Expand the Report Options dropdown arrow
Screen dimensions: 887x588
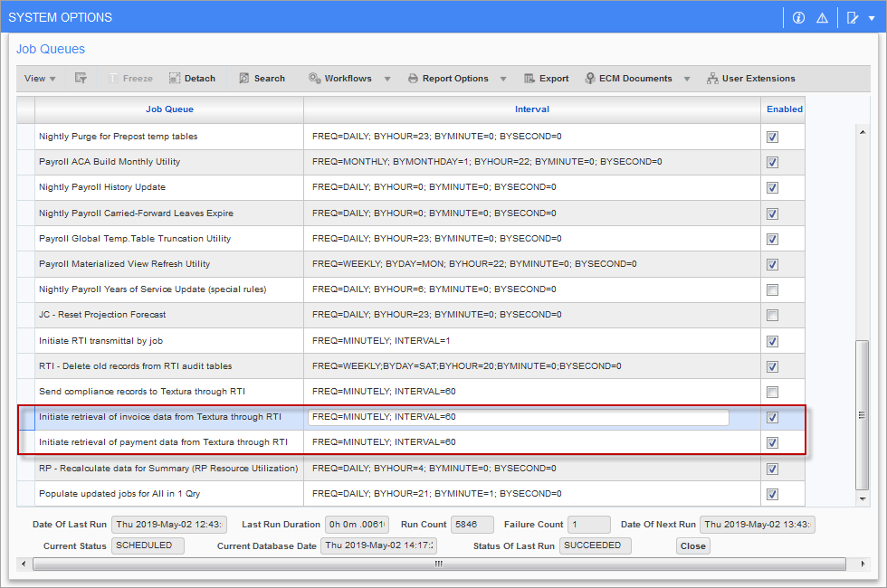point(503,79)
